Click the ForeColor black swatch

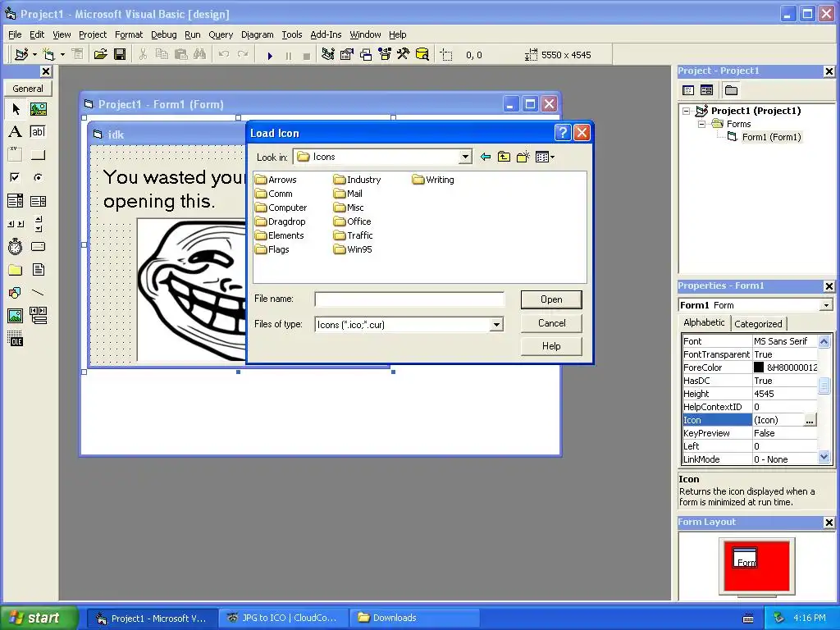point(759,367)
